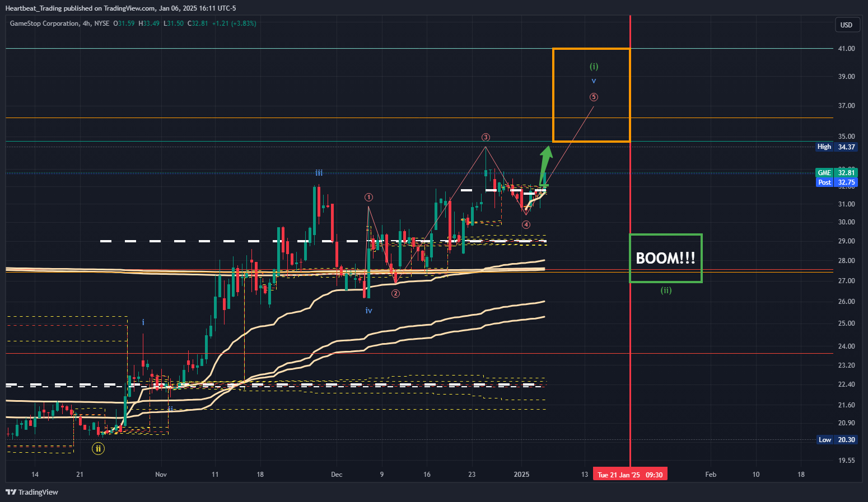Click the High 34.37 price label
Image resolution: width=868 pixels, height=502 pixels.
click(836, 147)
